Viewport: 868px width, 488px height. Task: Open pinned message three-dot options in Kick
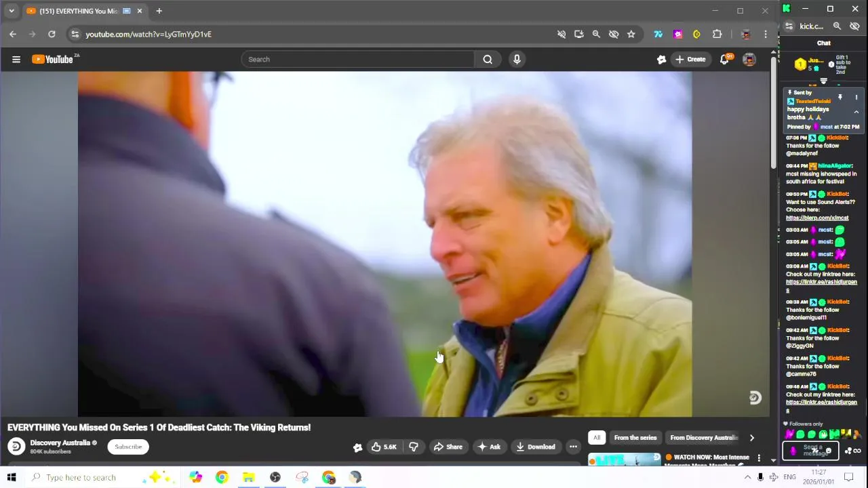point(856,98)
